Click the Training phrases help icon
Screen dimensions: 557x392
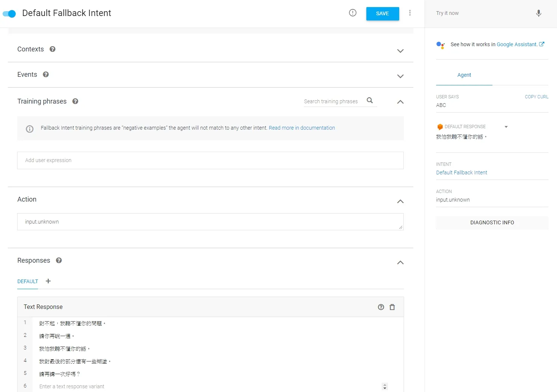point(75,101)
